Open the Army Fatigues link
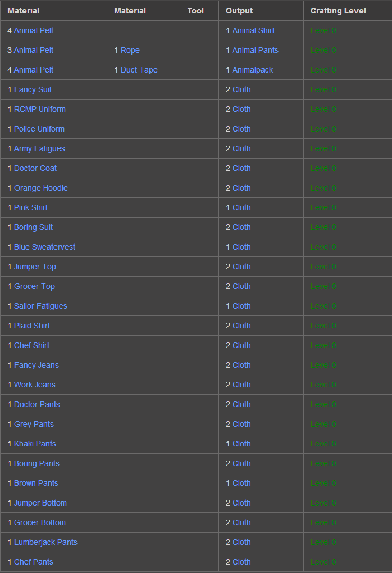 click(x=39, y=149)
